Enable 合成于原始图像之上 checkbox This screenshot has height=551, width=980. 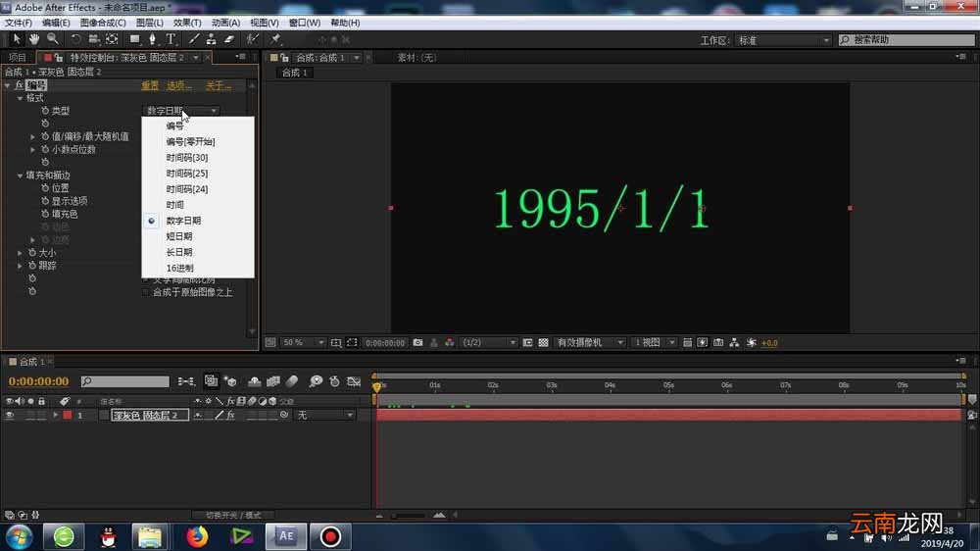pyautogui.click(x=146, y=292)
